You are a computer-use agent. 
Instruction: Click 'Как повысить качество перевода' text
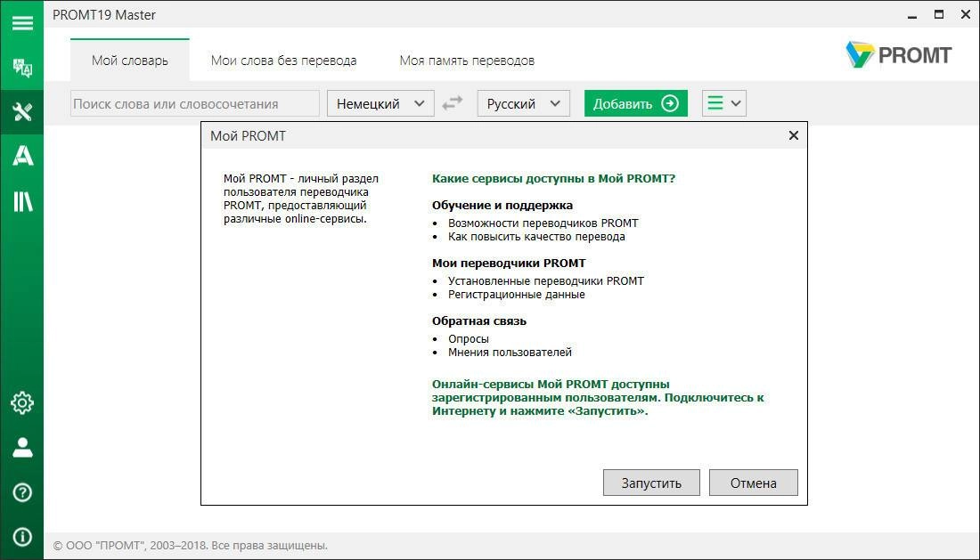pyautogui.click(x=536, y=237)
